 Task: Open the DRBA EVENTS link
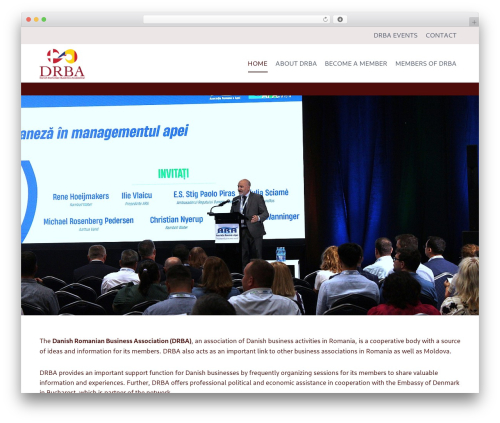[395, 35]
